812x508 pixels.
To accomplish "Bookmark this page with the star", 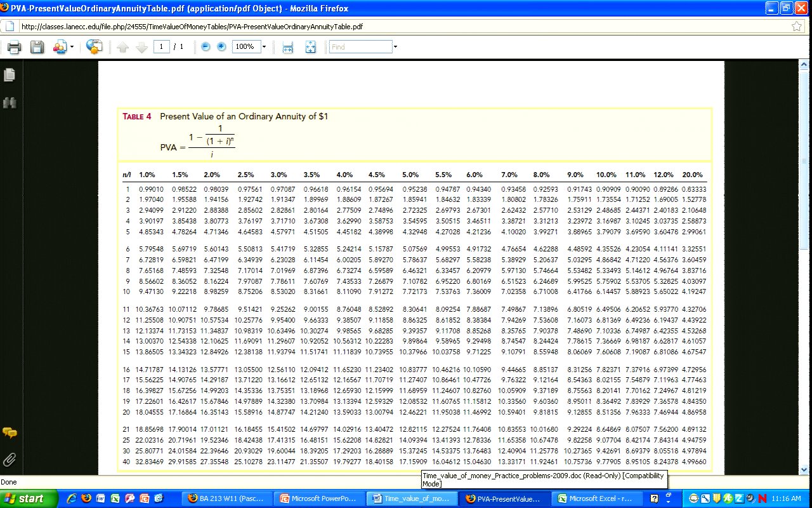I will [797, 27].
